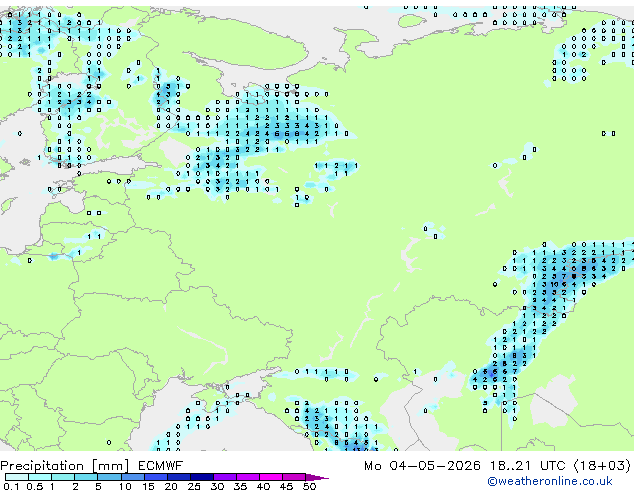Click the '0.1' legend scale label
Viewport: 634px width, 490px height.
11,486
